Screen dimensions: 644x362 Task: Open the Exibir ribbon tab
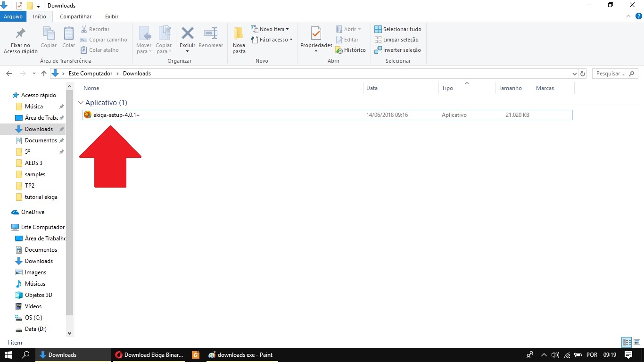[112, 16]
